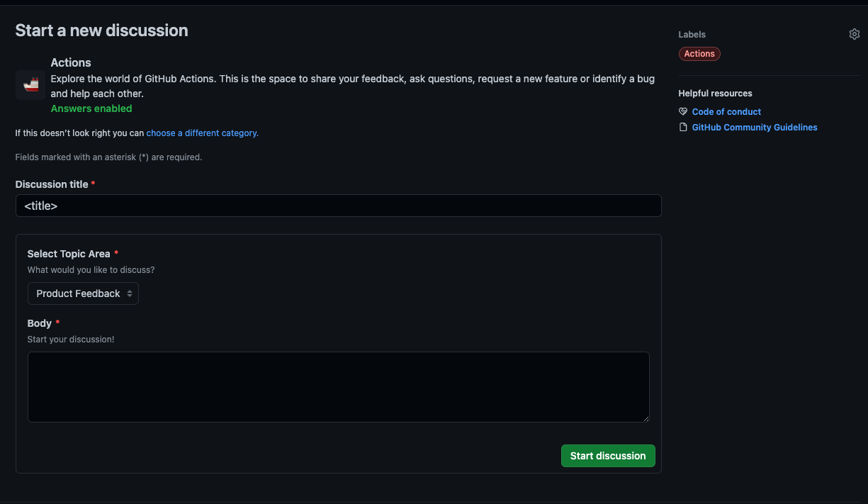This screenshot has width=868, height=504.
Task: Click the Body field label
Action: 40,323
